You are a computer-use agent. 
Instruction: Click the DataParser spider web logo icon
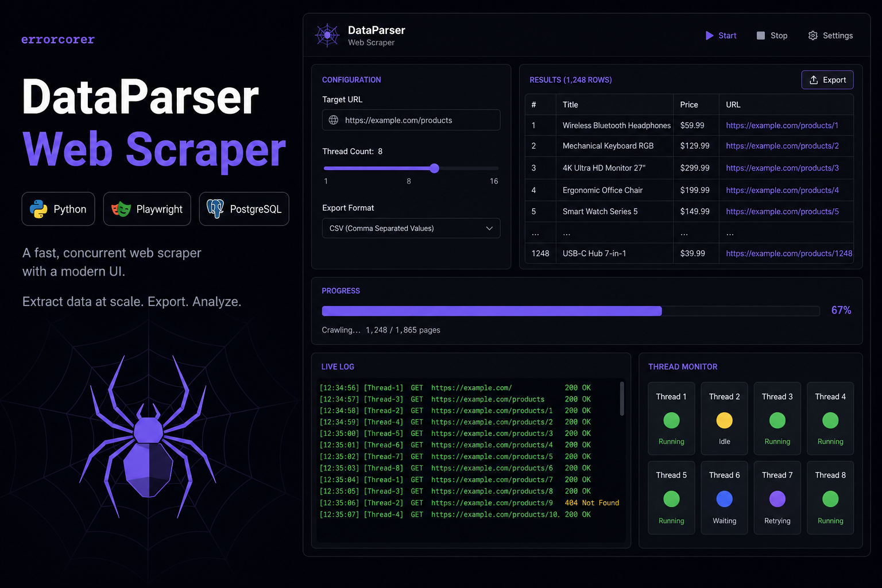(x=327, y=36)
